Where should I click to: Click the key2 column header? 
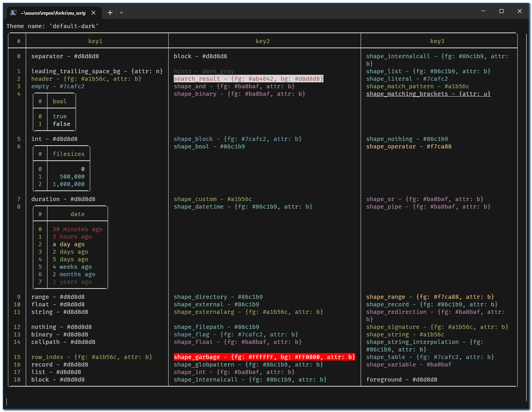coord(263,41)
